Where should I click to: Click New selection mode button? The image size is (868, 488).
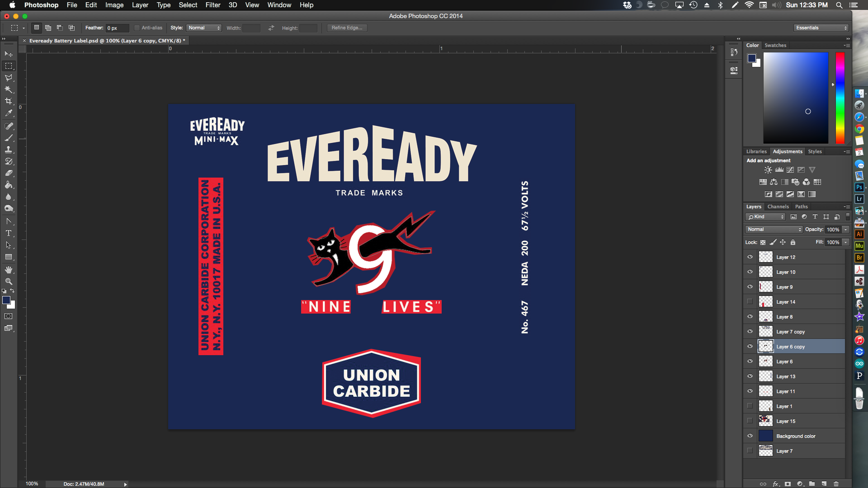pyautogui.click(x=37, y=28)
